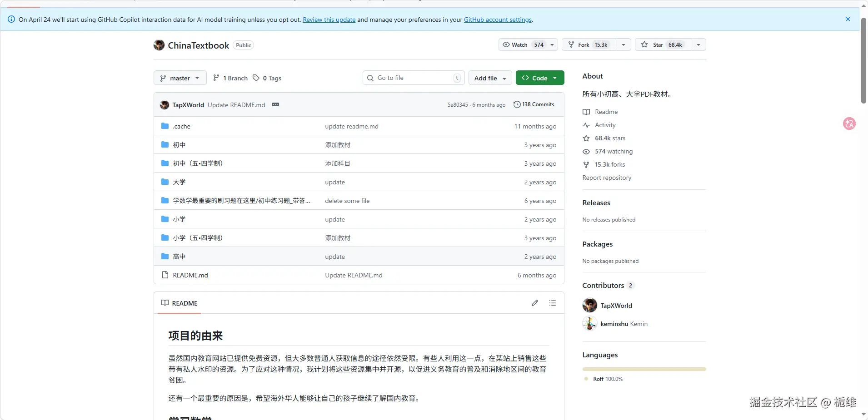View the 0 Tags page
This screenshot has width=868, height=420.
click(x=267, y=78)
